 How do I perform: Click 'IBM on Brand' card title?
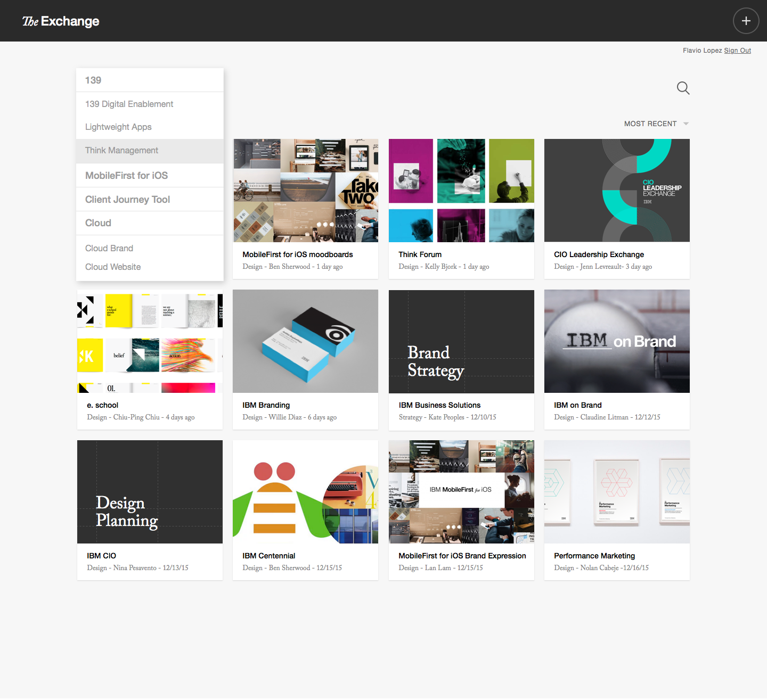coord(578,405)
